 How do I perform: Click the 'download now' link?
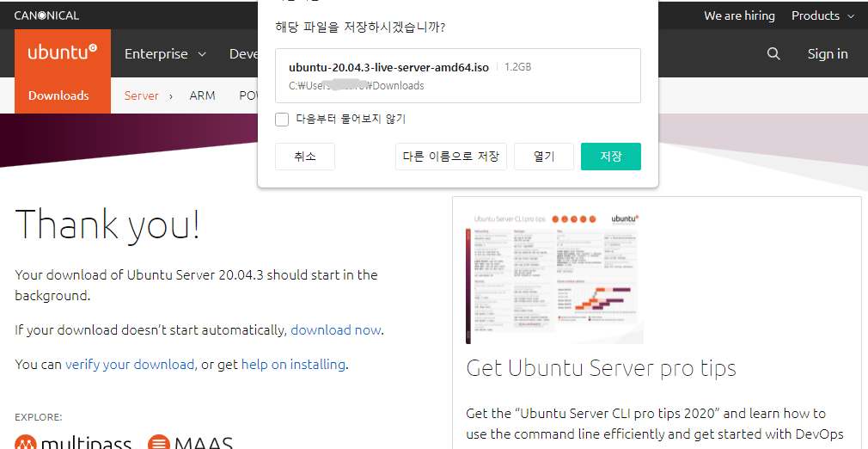(335, 330)
